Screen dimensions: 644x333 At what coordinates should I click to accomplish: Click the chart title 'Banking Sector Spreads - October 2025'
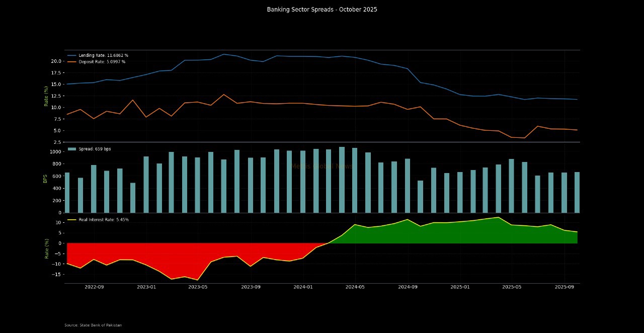[322, 10]
